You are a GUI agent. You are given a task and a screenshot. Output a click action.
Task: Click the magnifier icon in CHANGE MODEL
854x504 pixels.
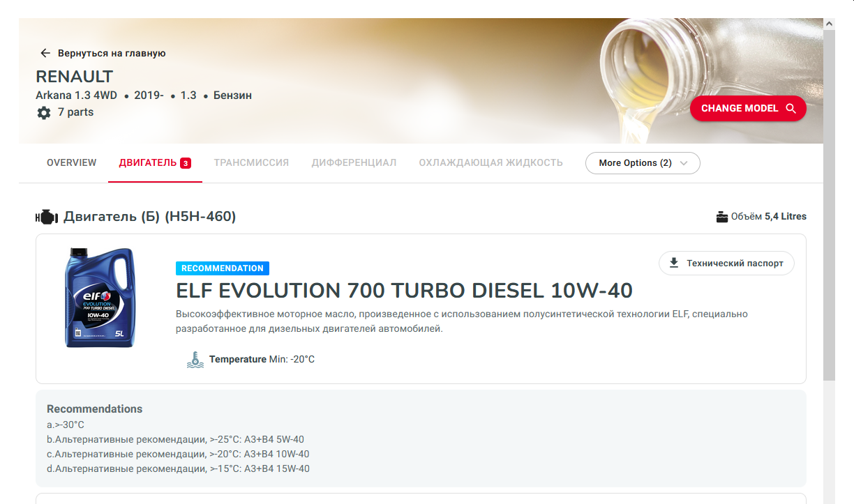coord(791,108)
